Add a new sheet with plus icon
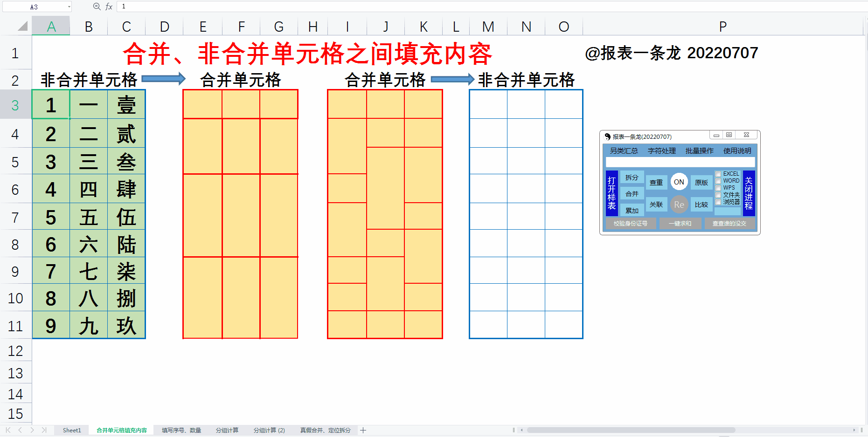The width and height of the screenshot is (868, 437). pos(363,430)
